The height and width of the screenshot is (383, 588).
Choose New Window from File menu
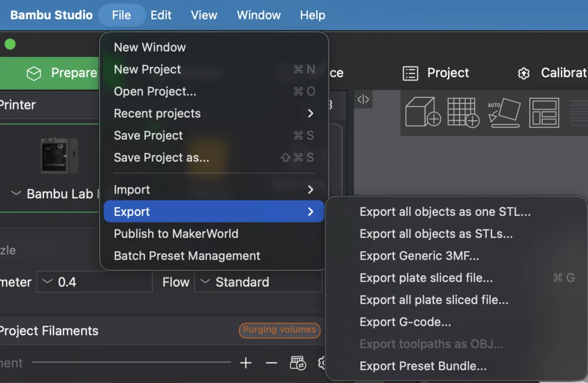pos(214,47)
